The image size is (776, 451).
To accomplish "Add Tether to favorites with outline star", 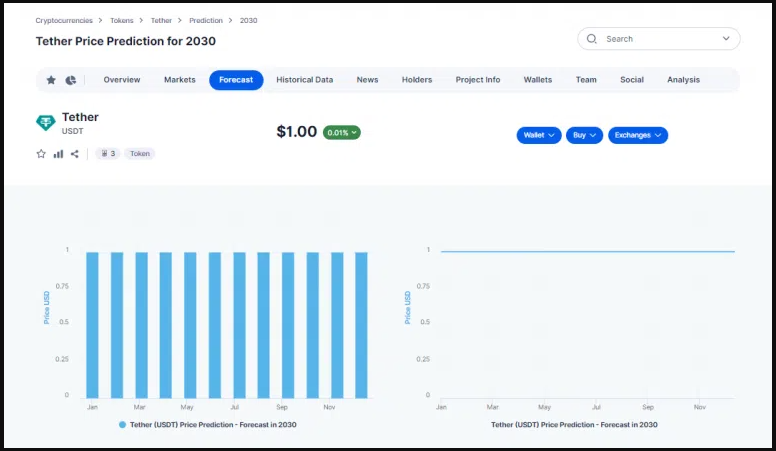I will pos(41,153).
